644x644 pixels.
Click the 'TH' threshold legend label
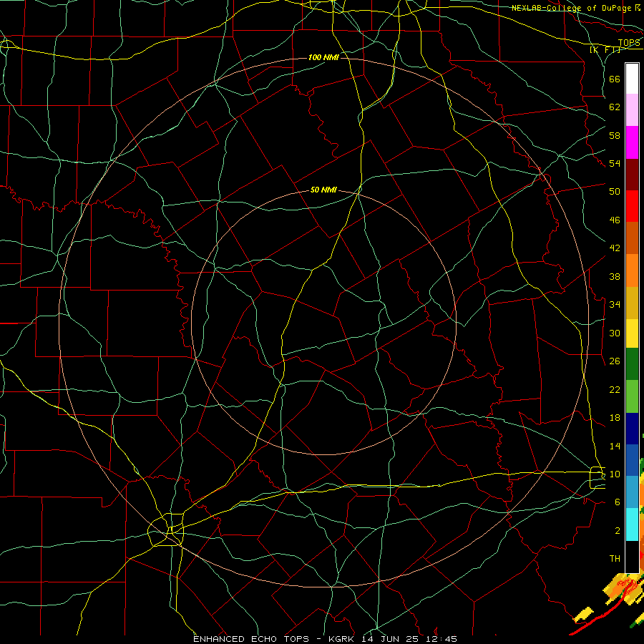(x=615, y=558)
